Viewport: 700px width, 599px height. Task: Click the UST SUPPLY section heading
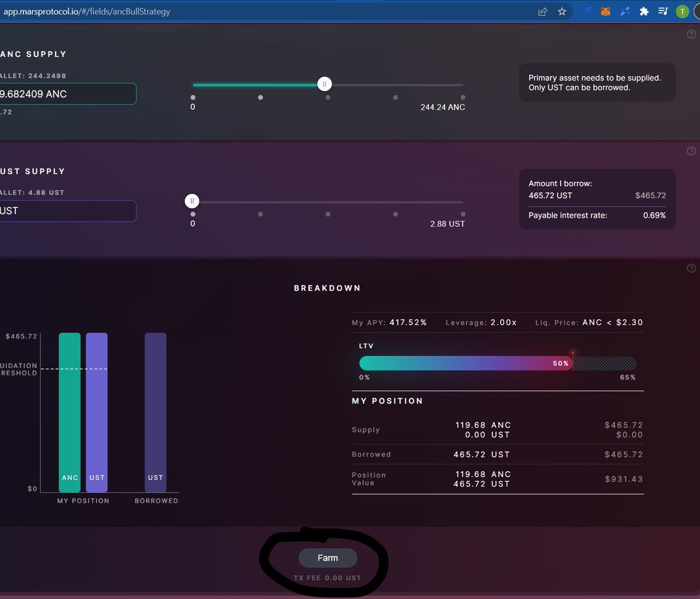coord(33,171)
